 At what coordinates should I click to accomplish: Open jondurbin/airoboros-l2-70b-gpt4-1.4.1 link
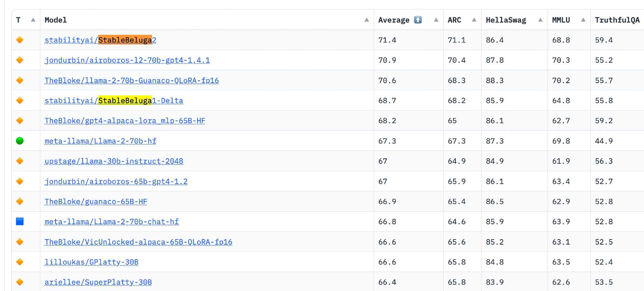[x=127, y=60]
